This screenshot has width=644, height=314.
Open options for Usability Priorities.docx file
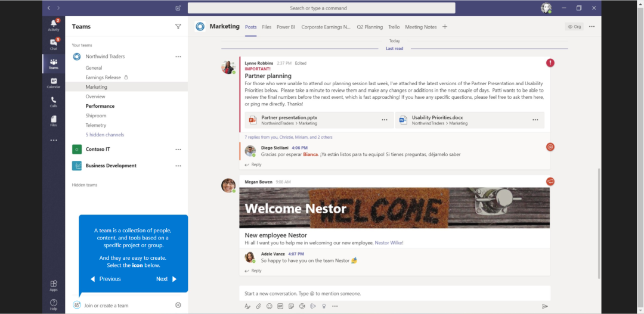pyautogui.click(x=535, y=120)
